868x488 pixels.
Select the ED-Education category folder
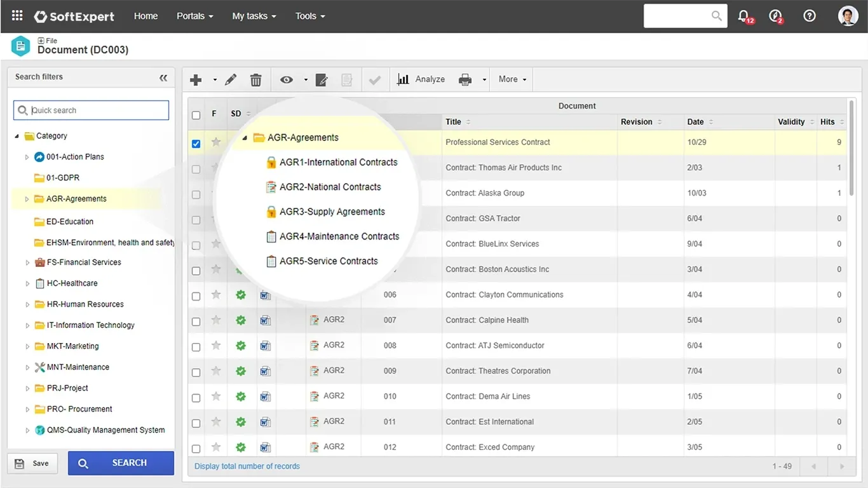pyautogui.click(x=70, y=222)
